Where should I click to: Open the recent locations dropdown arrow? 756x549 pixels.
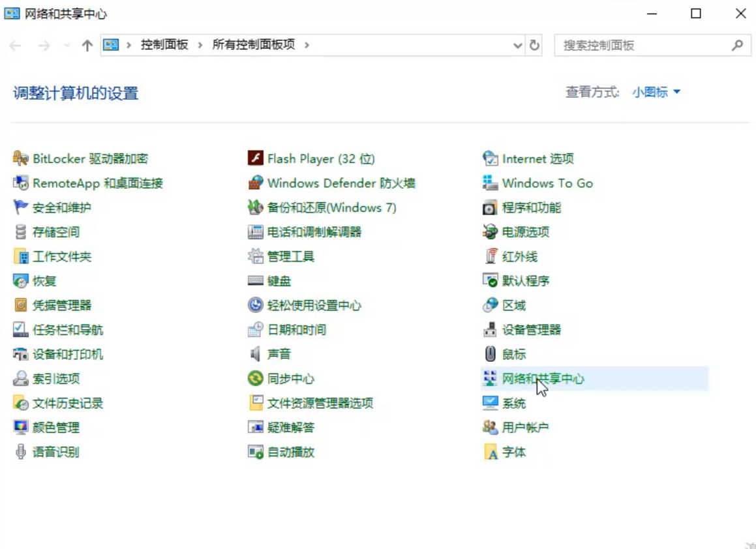pyautogui.click(x=67, y=46)
